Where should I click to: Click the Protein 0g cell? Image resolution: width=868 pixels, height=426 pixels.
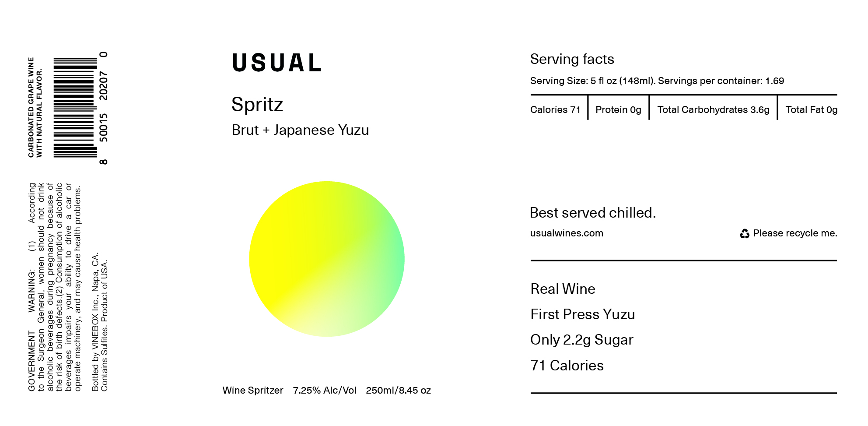pos(618,110)
